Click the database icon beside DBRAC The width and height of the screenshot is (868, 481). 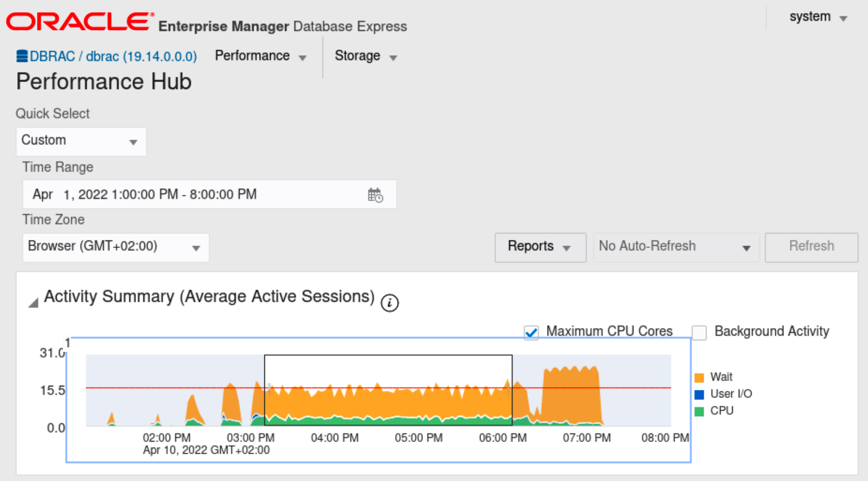[22, 56]
